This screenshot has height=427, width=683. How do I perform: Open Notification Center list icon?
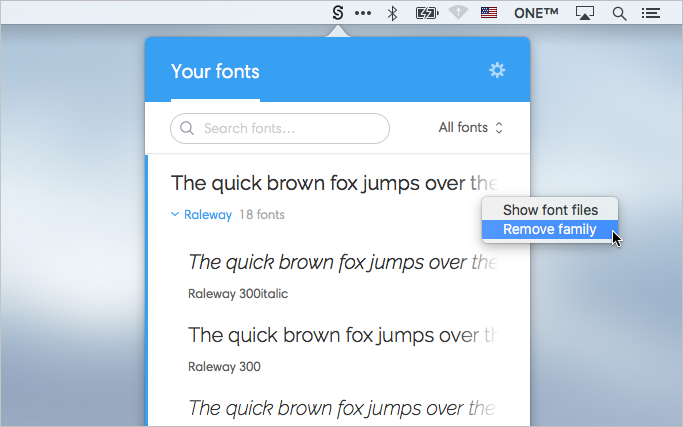pos(651,13)
